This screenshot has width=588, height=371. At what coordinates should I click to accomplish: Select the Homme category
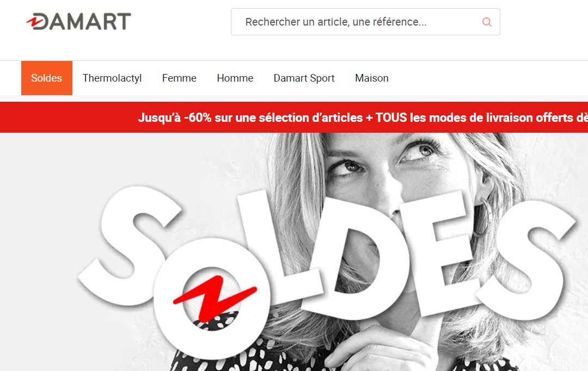[x=235, y=78]
